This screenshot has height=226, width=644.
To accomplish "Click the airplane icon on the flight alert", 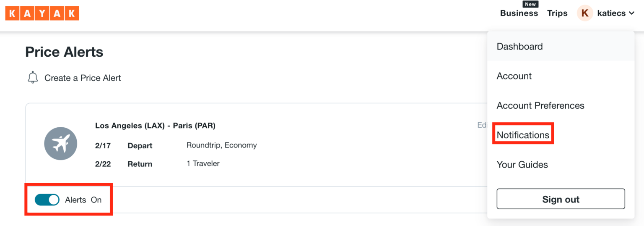I will 61,143.
